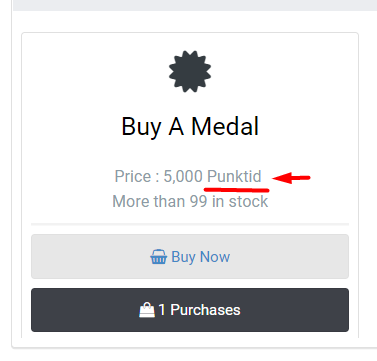
Task: Click the red underline below Punktid
Action: pos(237,190)
